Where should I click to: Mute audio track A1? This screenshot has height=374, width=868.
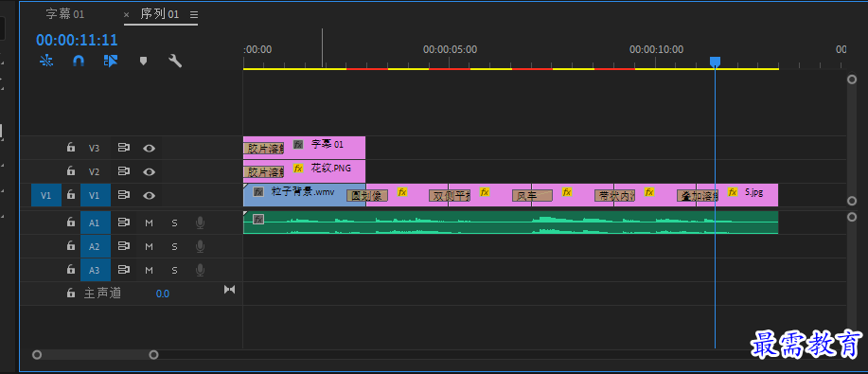(x=149, y=223)
